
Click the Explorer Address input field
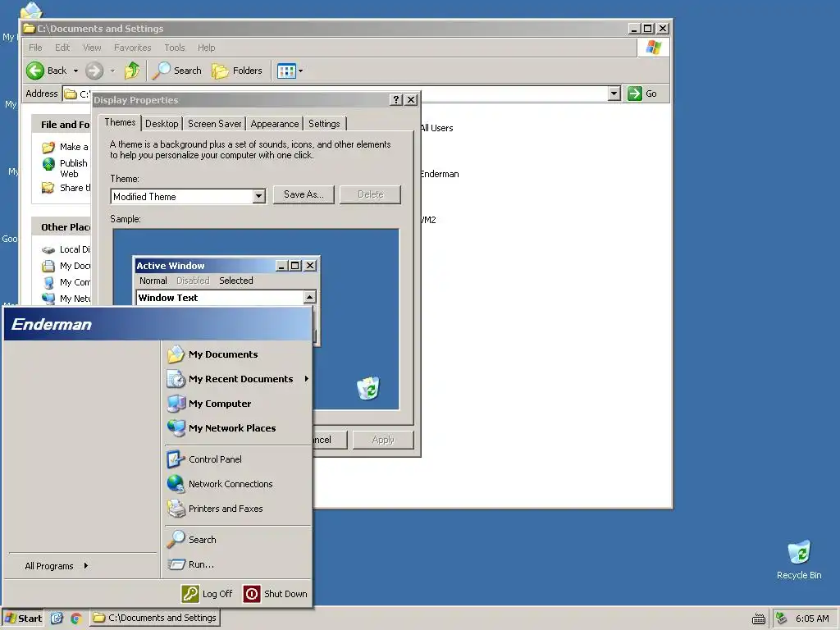340,94
